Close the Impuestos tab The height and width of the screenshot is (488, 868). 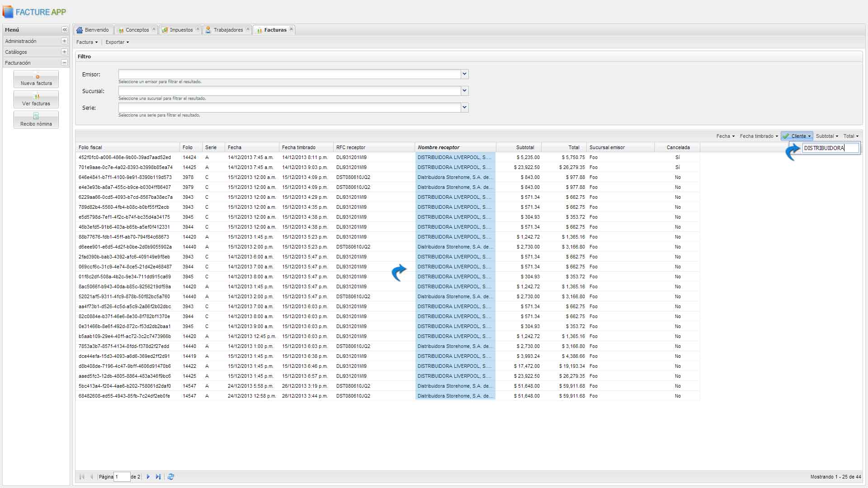(x=198, y=29)
